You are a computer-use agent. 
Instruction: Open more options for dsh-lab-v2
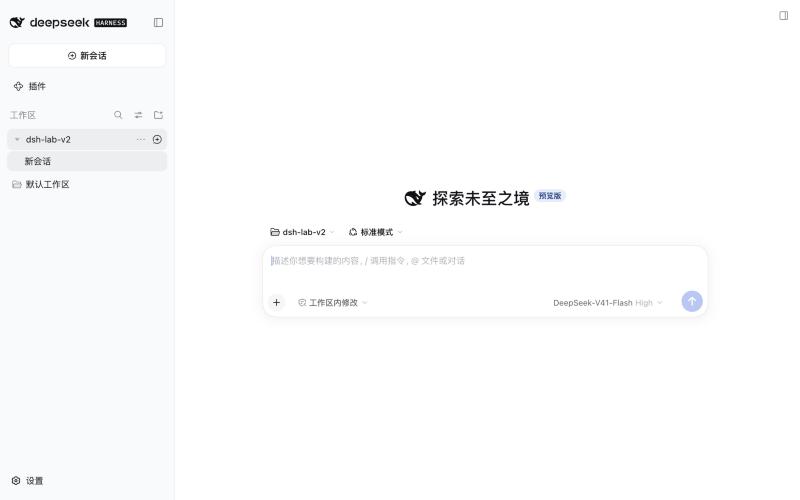point(141,139)
